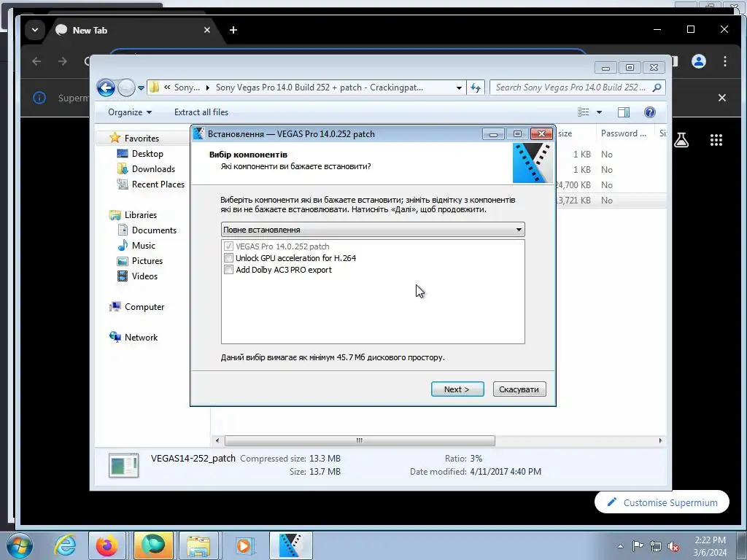The image size is (747, 560).
Task: Click the browser forward arrow
Action: (x=63, y=61)
